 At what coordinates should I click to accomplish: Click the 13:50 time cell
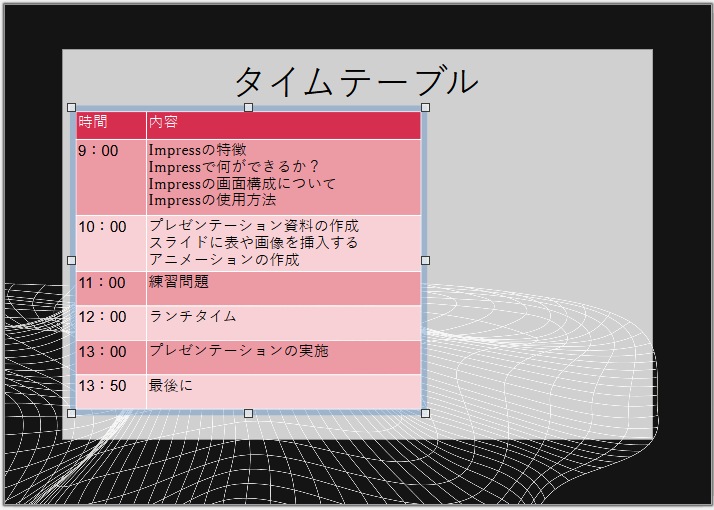pyautogui.click(x=111, y=392)
